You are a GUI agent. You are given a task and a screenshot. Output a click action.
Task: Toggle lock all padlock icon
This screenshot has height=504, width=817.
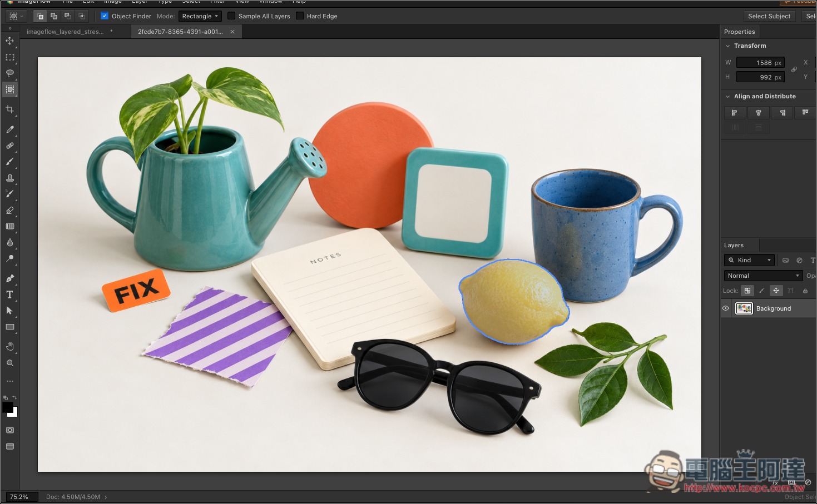click(805, 291)
